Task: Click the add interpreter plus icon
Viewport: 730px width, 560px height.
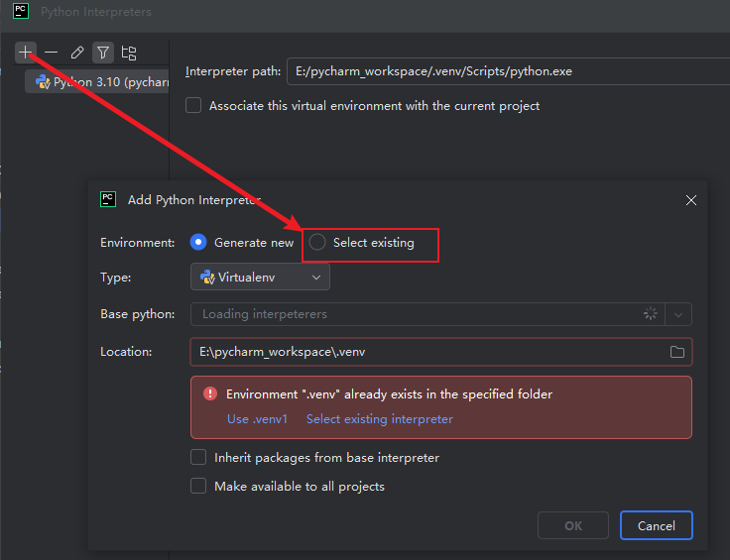Action: (x=26, y=53)
